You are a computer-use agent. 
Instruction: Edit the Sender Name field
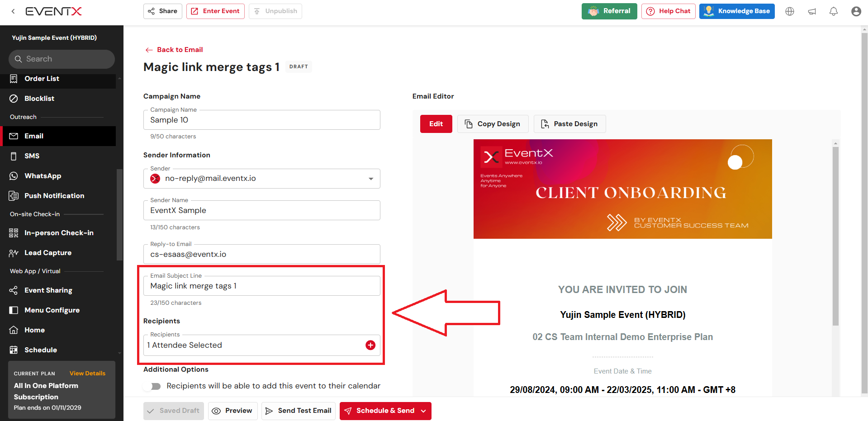click(262, 210)
